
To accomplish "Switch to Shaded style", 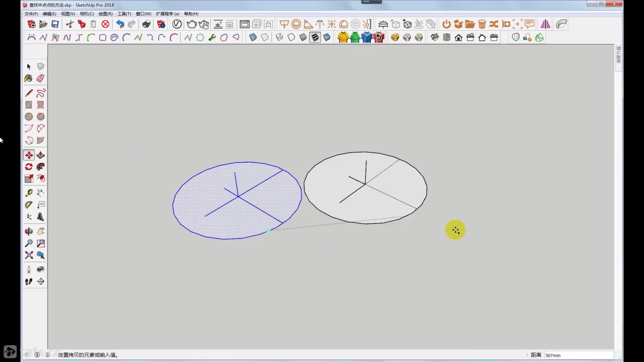I will click(x=303, y=38).
